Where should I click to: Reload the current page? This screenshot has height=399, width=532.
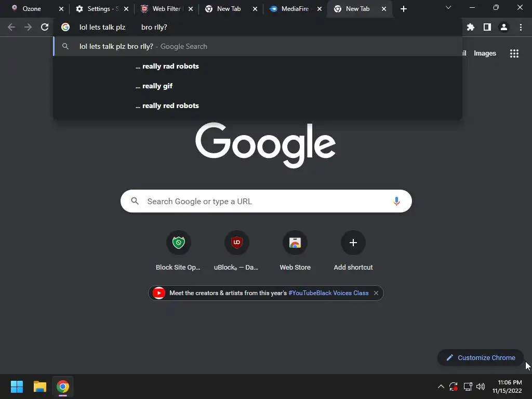(x=45, y=27)
